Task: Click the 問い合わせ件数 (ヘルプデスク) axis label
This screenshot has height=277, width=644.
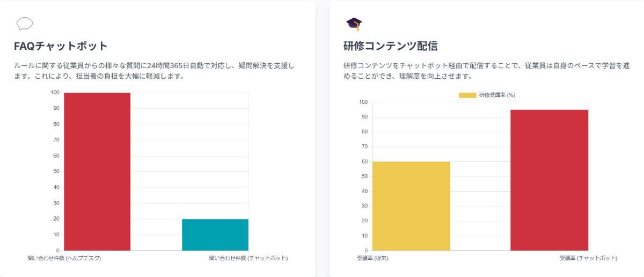Action: pos(64,258)
